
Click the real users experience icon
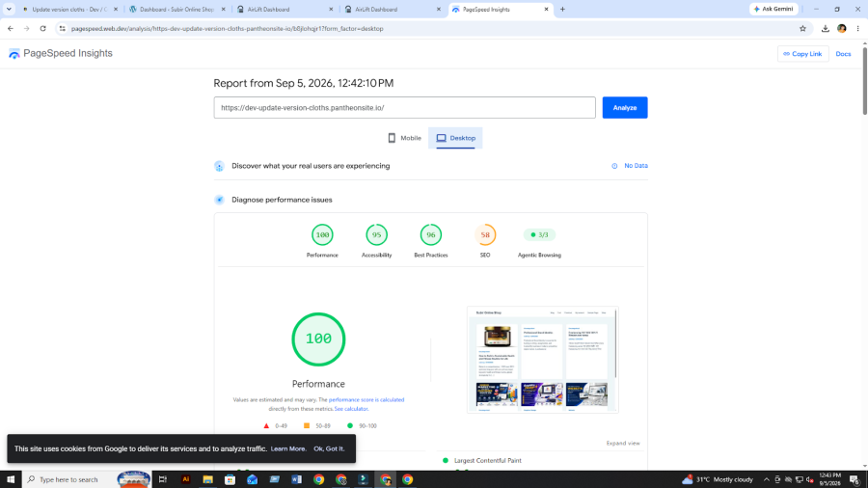pyautogui.click(x=219, y=166)
